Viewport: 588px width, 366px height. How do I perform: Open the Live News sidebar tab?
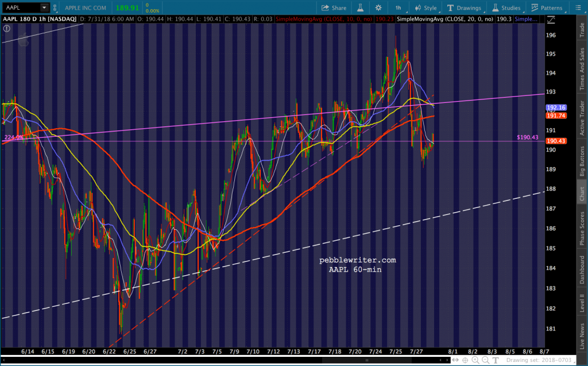582,336
